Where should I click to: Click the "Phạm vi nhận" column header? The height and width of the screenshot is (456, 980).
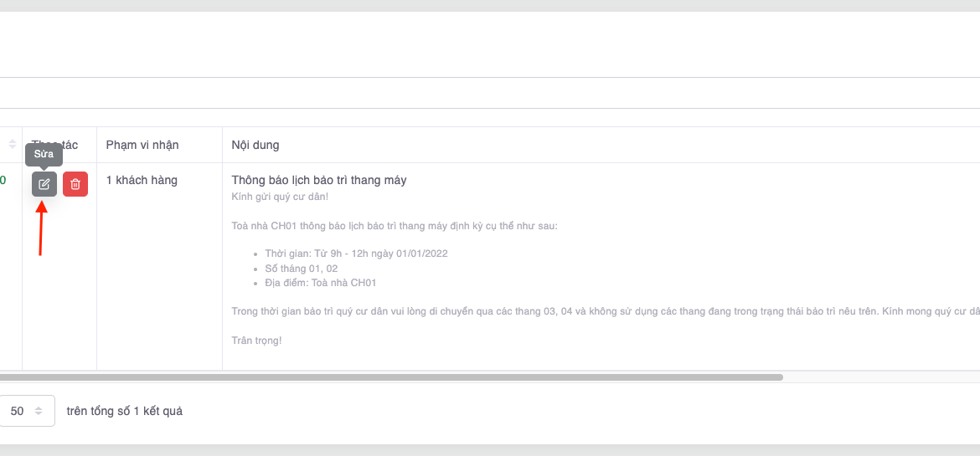142,145
